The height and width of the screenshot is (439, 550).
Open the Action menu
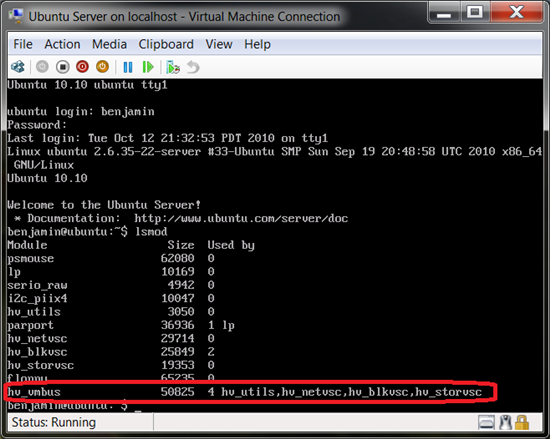[x=62, y=45]
